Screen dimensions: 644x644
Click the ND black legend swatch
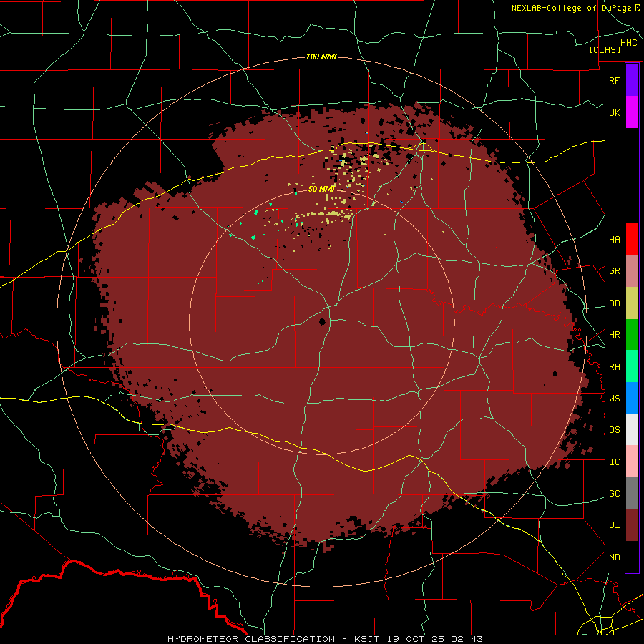coord(632,557)
